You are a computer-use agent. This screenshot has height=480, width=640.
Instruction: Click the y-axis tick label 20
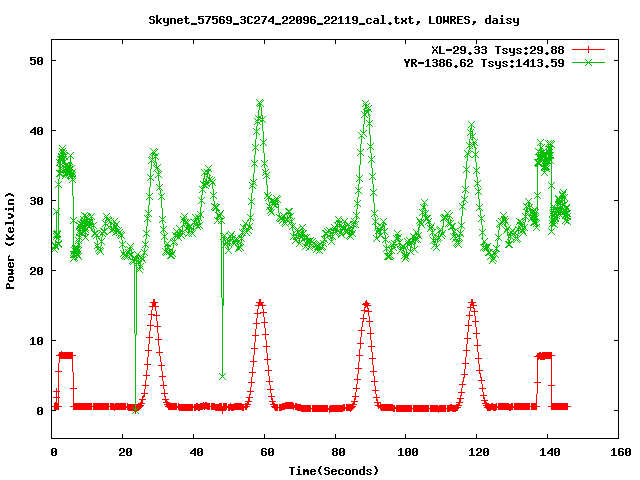coord(36,271)
